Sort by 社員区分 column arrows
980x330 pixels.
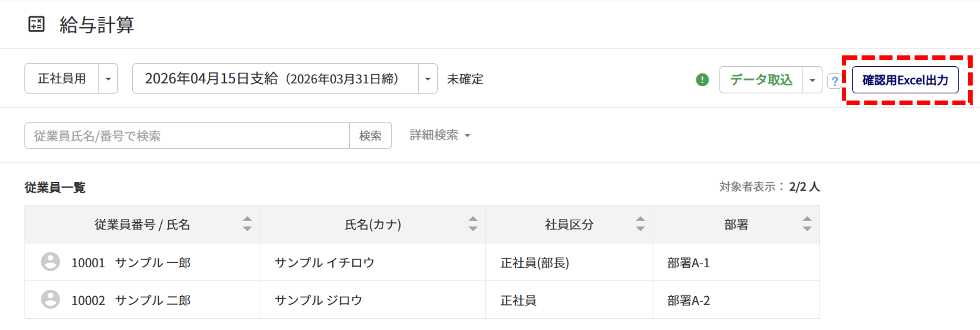640,224
